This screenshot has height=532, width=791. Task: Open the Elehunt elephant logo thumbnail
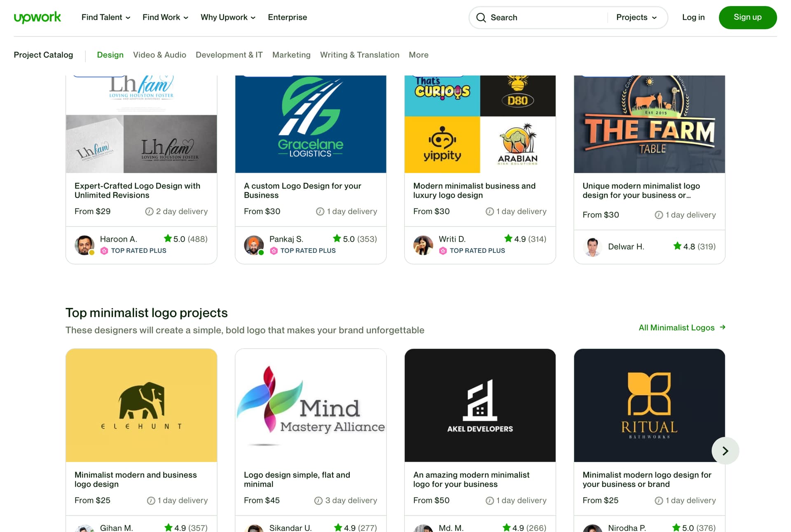pyautogui.click(x=141, y=405)
